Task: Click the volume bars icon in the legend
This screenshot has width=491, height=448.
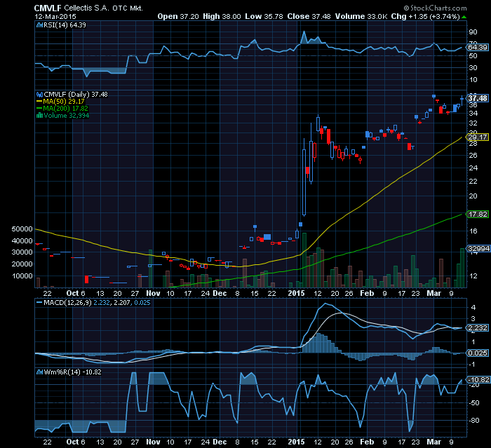Action: (x=39, y=115)
